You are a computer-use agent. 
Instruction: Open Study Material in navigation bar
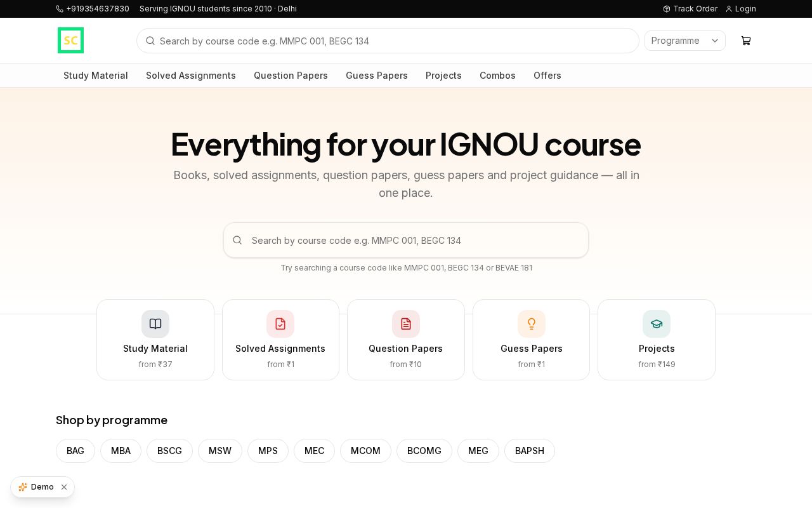[x=96, y=76]
